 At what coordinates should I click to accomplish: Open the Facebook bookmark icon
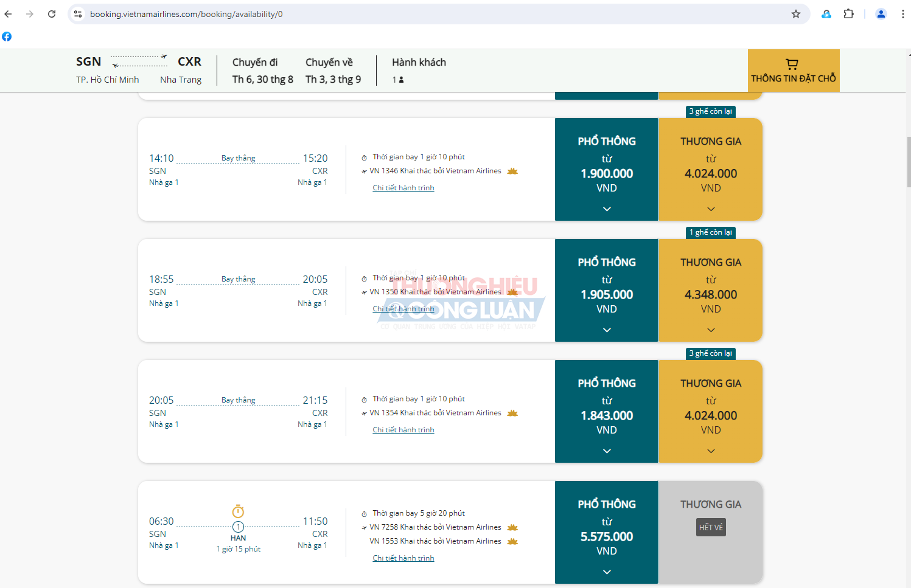(7, 36)
